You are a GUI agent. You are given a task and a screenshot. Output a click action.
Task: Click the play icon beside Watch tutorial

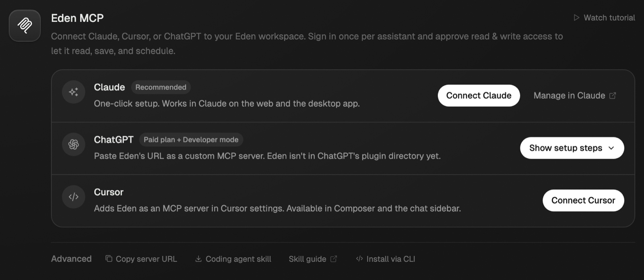point(576,18)
